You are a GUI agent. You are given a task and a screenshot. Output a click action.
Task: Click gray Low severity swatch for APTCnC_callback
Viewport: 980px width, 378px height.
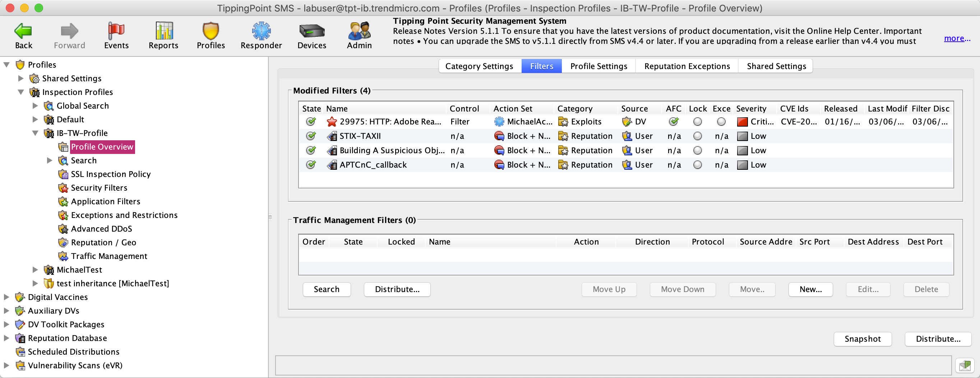pyautogui.click(x=742, y=165)
